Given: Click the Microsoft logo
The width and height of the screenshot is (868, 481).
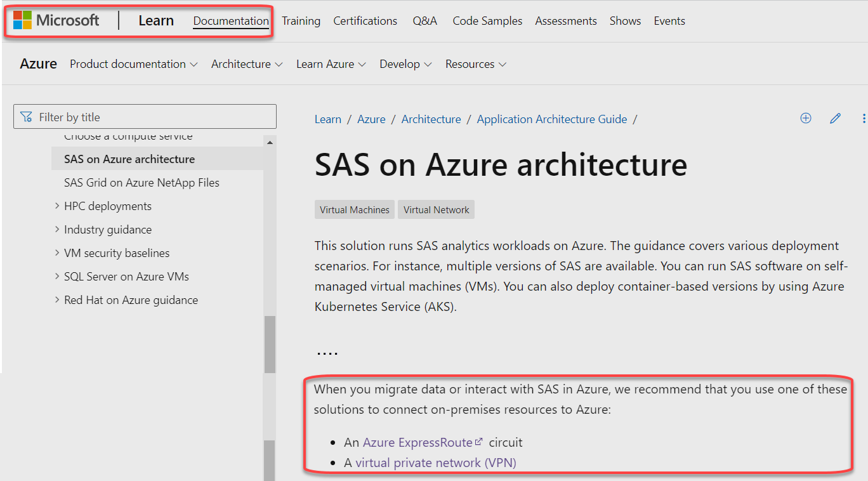Looking at the screenshot, I should tap(56, 20).
